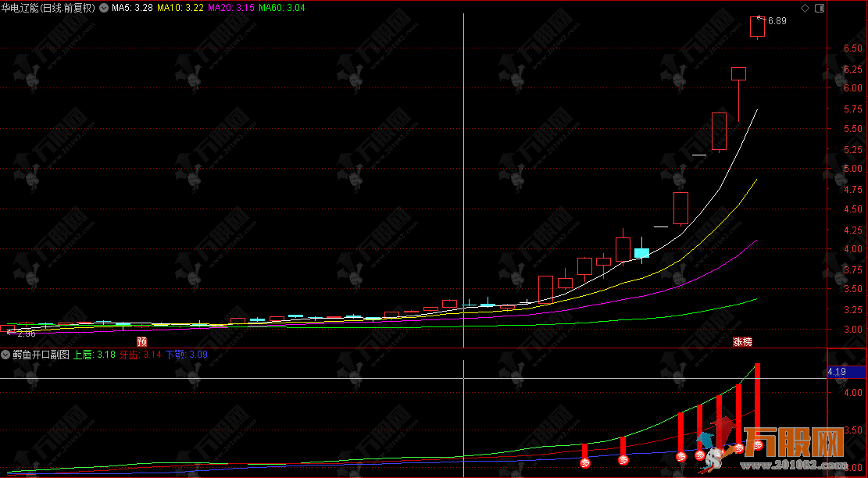868x478 pixels.
Task: Select the MA5 moving average label
Action: coord(131,8)
